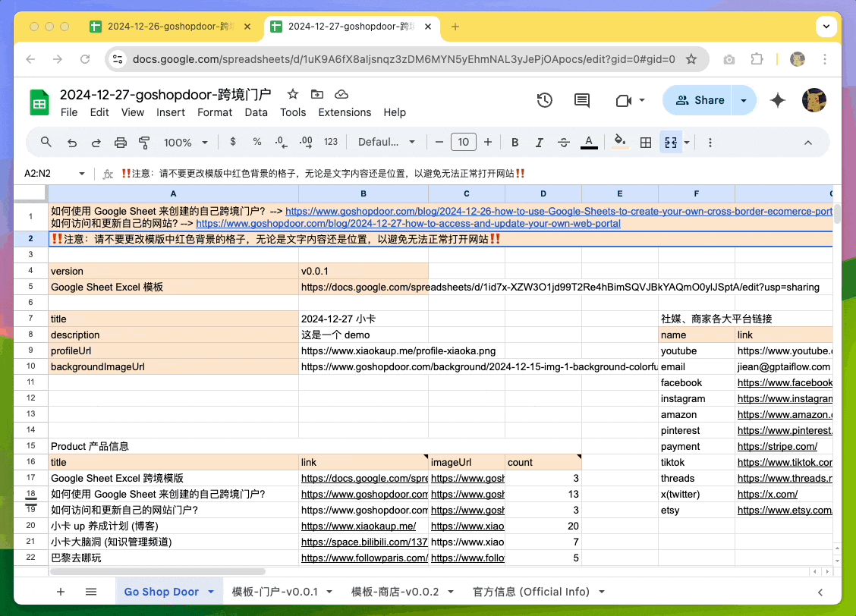Click the font size field
This screenshot has width=856, height=616.
click(x=464, y=143)
